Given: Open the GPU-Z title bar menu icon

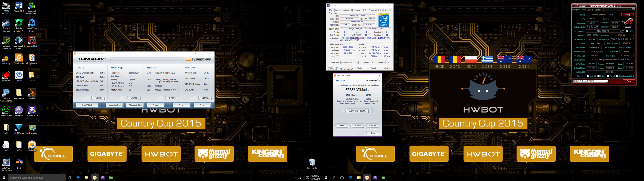Looking at the screenshot, I should click(x=633, y=9).
